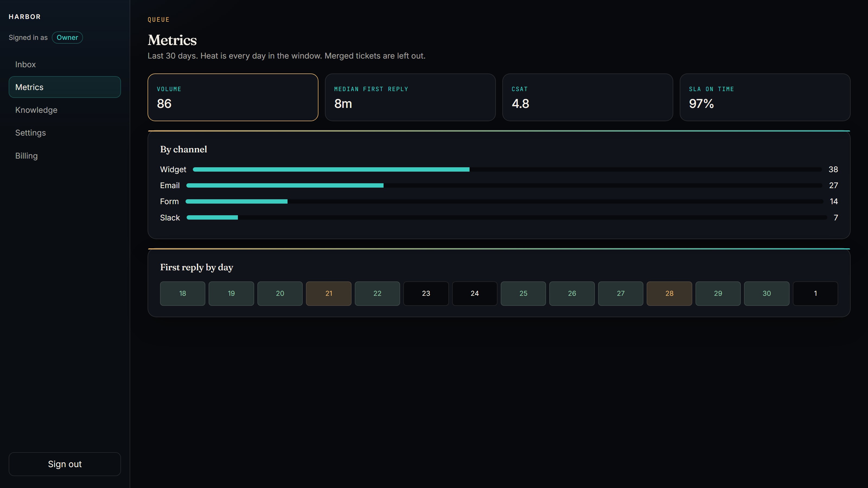
Task: Click the Metrics page title
Action: click(172, 40)
